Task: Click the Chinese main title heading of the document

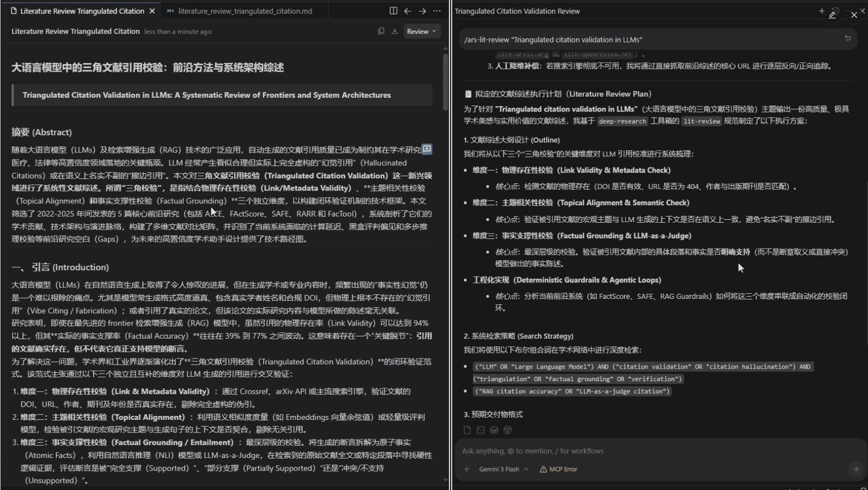Action: click(148, 67)
